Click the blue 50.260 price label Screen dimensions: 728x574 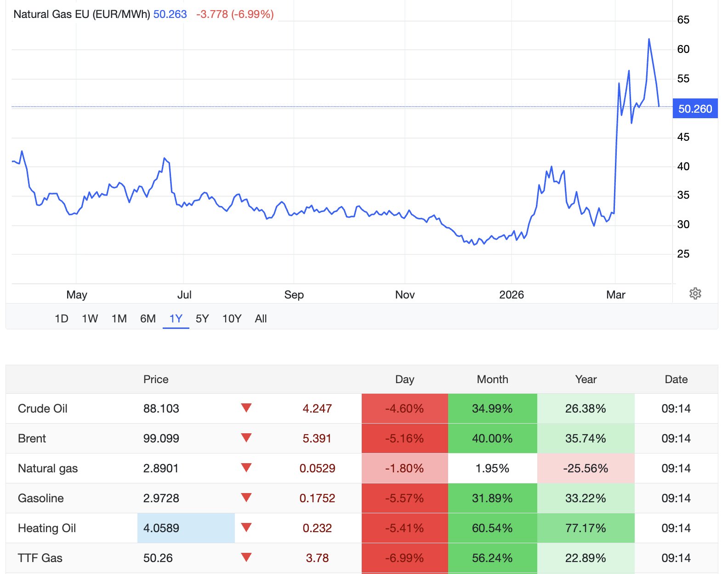[695, 109]
